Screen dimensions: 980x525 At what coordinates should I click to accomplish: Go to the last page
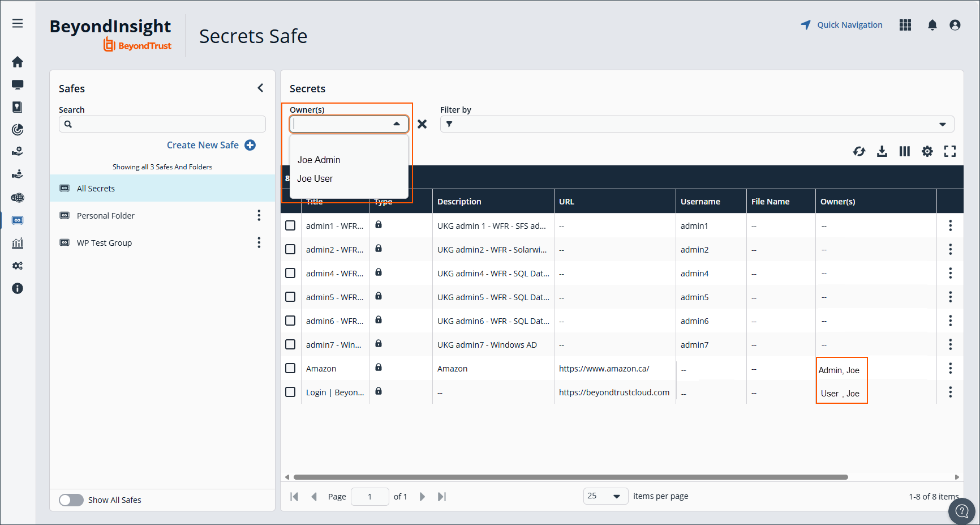click(442, 497)
